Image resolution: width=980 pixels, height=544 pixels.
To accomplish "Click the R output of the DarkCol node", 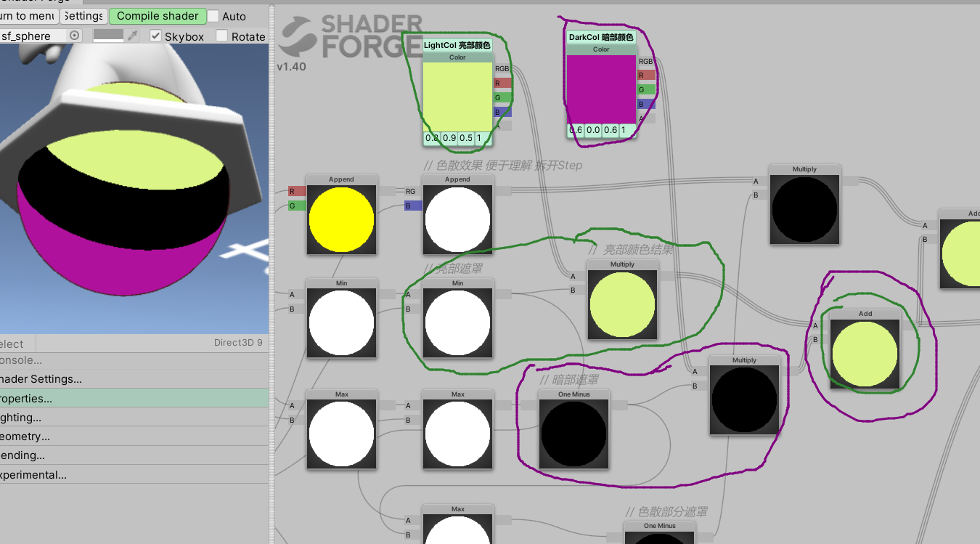I will pos(646,76).
